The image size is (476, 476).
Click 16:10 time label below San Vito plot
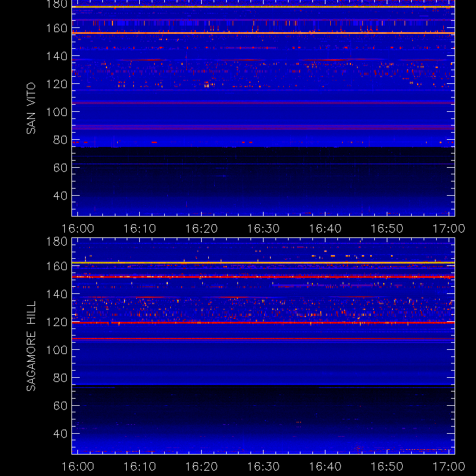tap(140, 228)
